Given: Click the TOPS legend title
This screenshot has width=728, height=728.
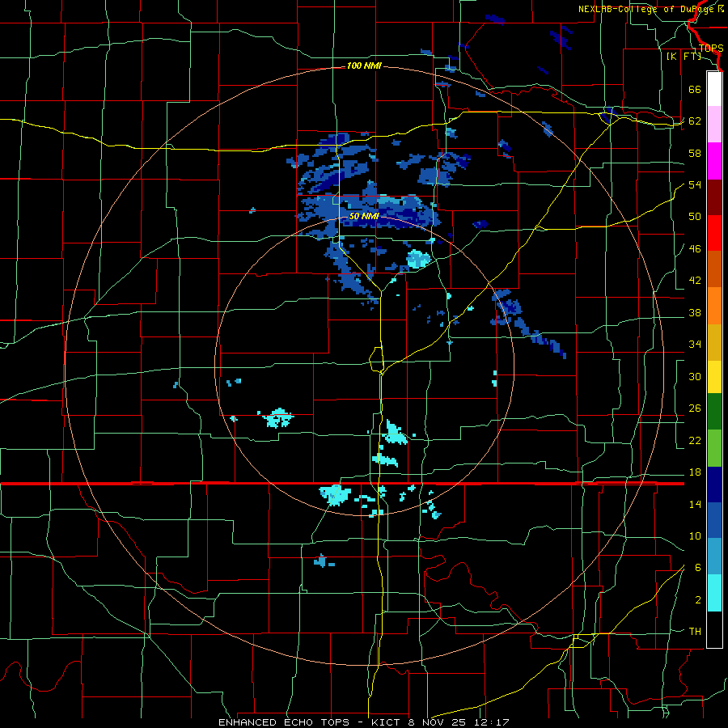Looking at the screenshot, I should tap(711, 49).
